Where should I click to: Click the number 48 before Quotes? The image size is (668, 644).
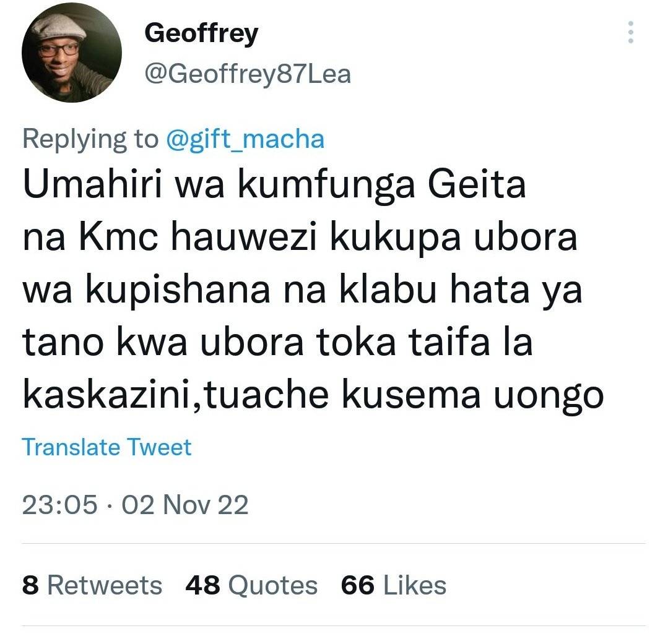point(203,585)
